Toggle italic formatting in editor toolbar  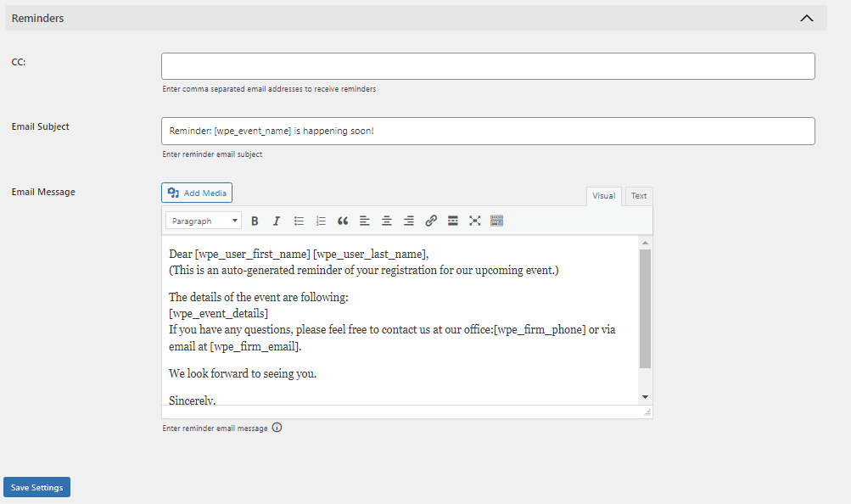click(x=277, y=221)
